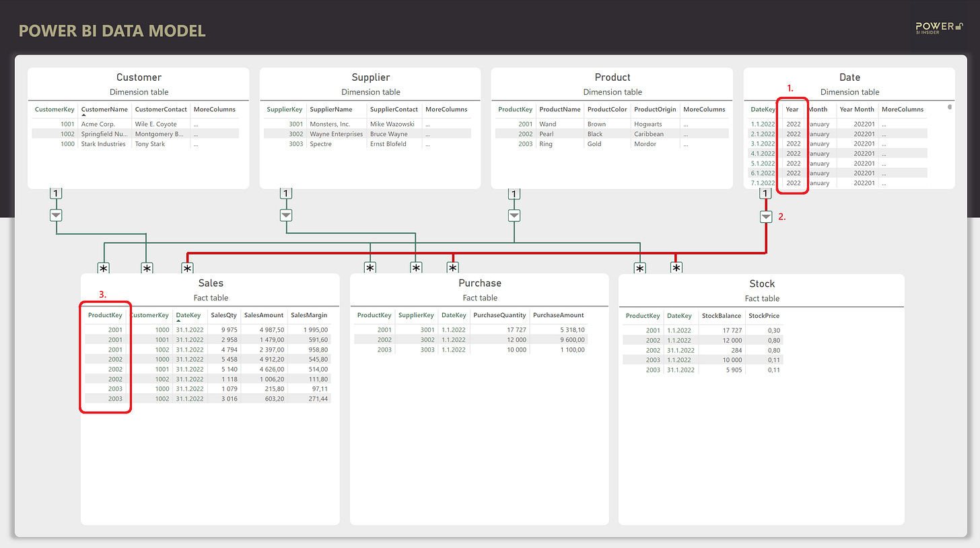The height and width of the screenshot is (548, 980).
Task: Click the "Sales" fact table title
Action: point(211,283)
